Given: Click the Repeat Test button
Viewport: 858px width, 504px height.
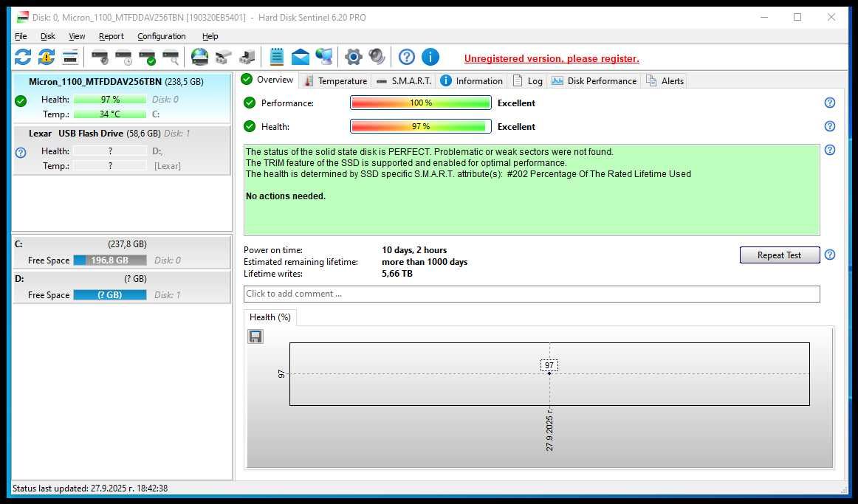Looking at the screenshot, I should (x=779, y=255).
